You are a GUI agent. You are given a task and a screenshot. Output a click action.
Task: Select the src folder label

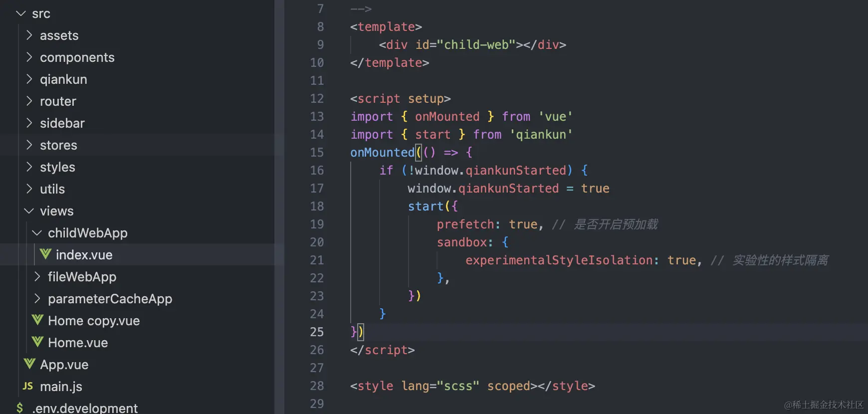(x=41, y=14)
